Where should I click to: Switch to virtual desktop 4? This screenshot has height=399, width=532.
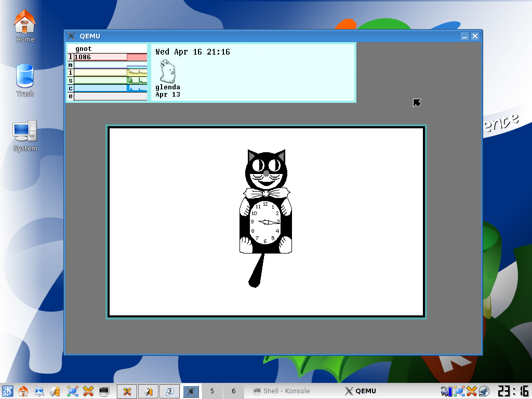191,391
